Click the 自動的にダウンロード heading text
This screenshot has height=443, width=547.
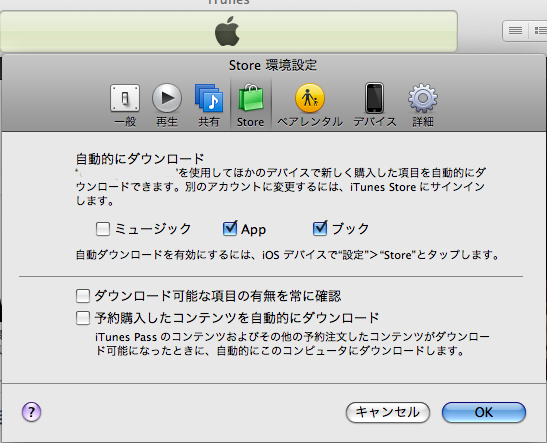140,159
